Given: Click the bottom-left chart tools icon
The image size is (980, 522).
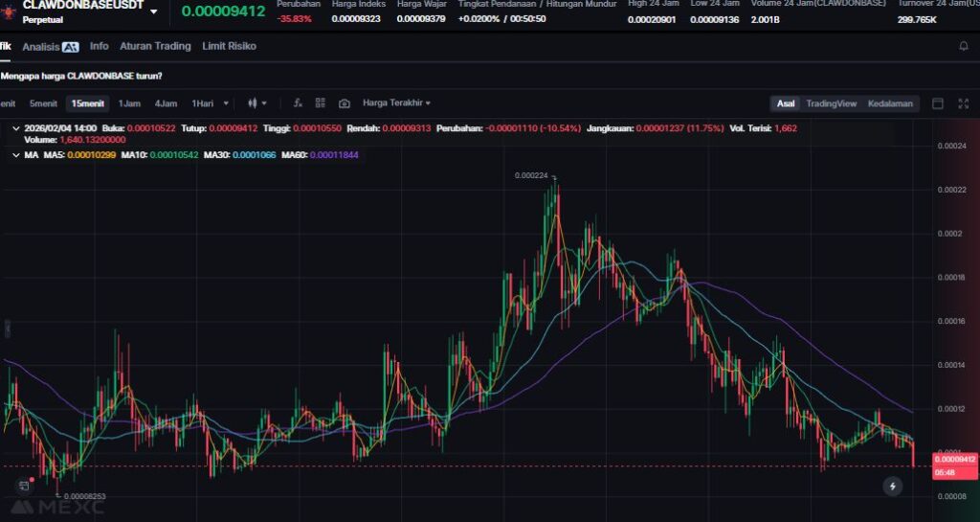Looking at the screenshot, I should click(24, 487).
